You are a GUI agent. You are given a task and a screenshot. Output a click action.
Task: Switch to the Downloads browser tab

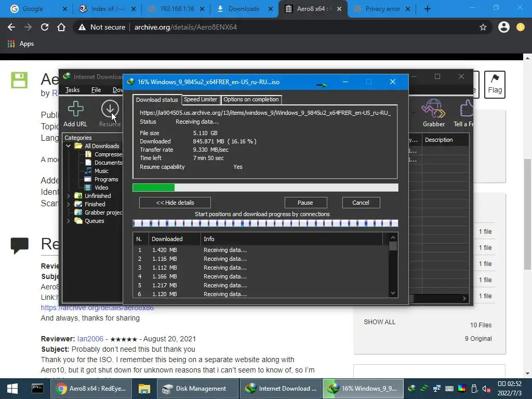[244, 9]
